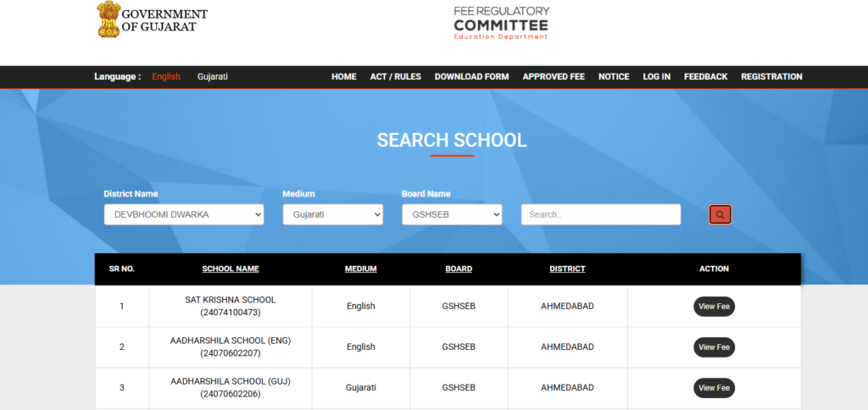
Task: Go to the REGISTRATION page
Action: pos(771,77)
